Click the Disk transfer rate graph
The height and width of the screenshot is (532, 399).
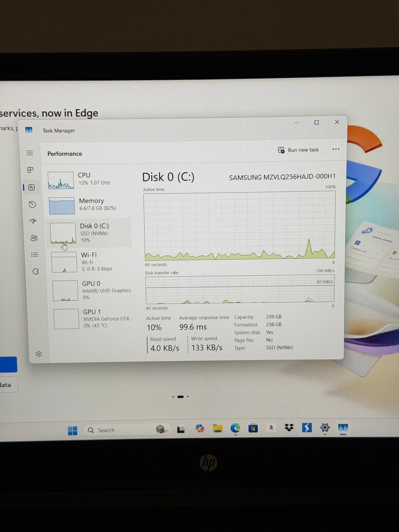tap(240, 289)
